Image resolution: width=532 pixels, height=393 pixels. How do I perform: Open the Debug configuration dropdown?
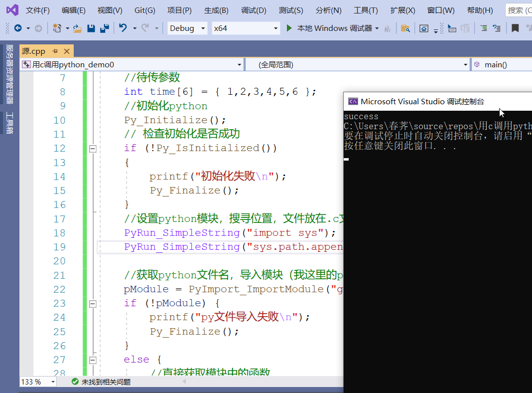click(187, 28)
